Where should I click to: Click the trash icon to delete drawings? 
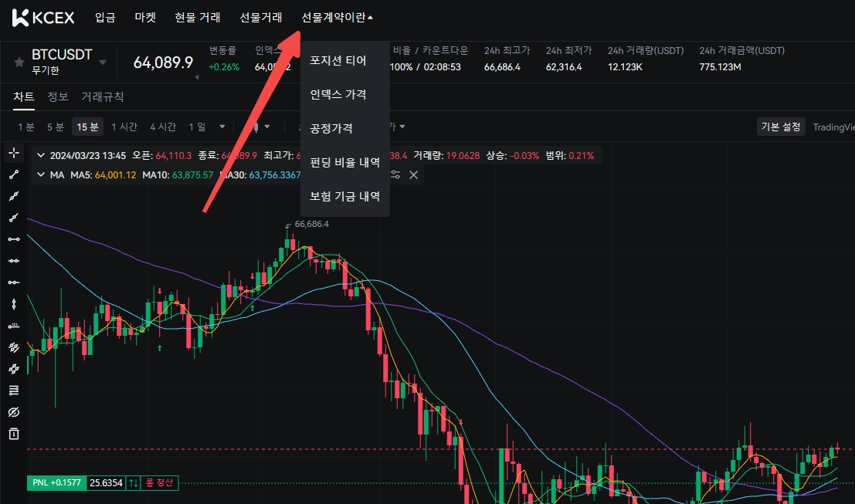click(x=14, y=434)
